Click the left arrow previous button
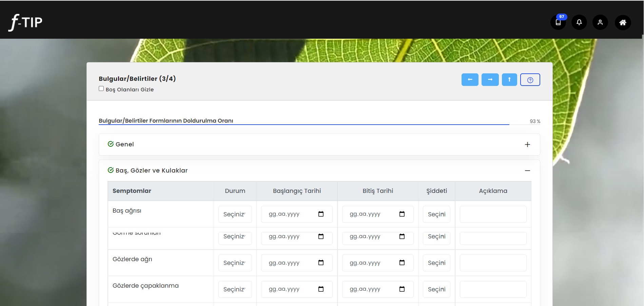The width and height of the screenshot is (644, 306). point(470,79)
